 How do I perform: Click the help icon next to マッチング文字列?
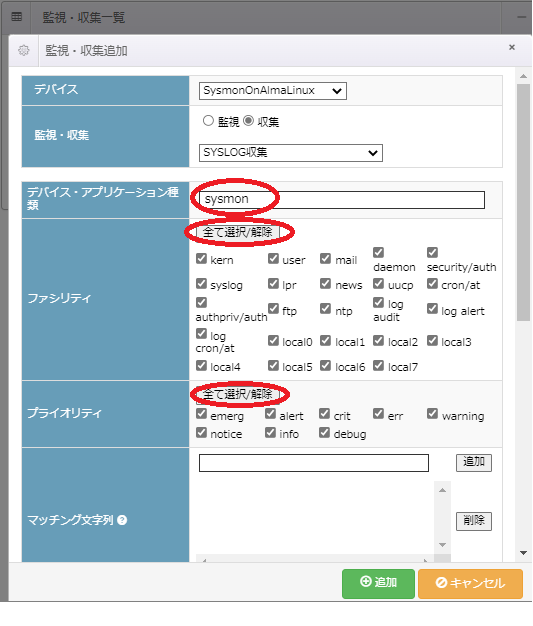coord(123,520)
